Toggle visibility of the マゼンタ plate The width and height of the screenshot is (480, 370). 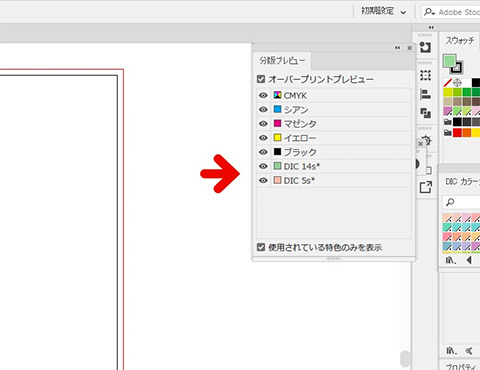click(x=263, y=124)
